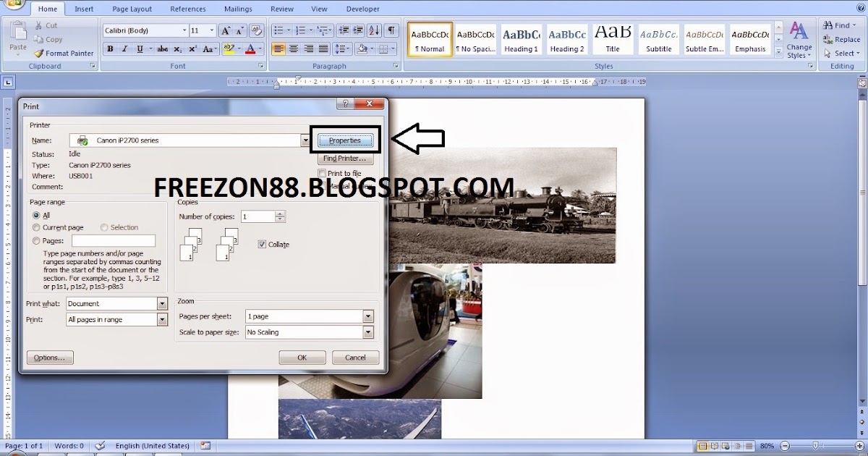The image size is (868, 456).
Task: Open the Change Styles icon
Action: [799, 40]
